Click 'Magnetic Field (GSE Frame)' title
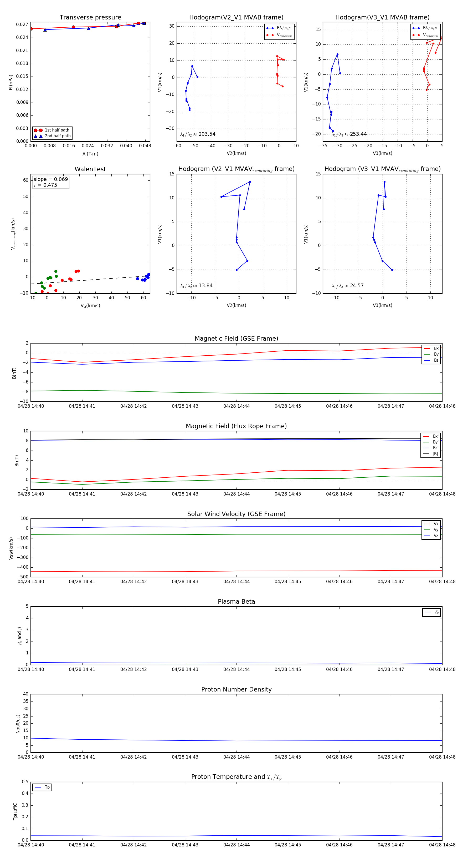Screen dimensions: 473x868 tap(236, 339)
